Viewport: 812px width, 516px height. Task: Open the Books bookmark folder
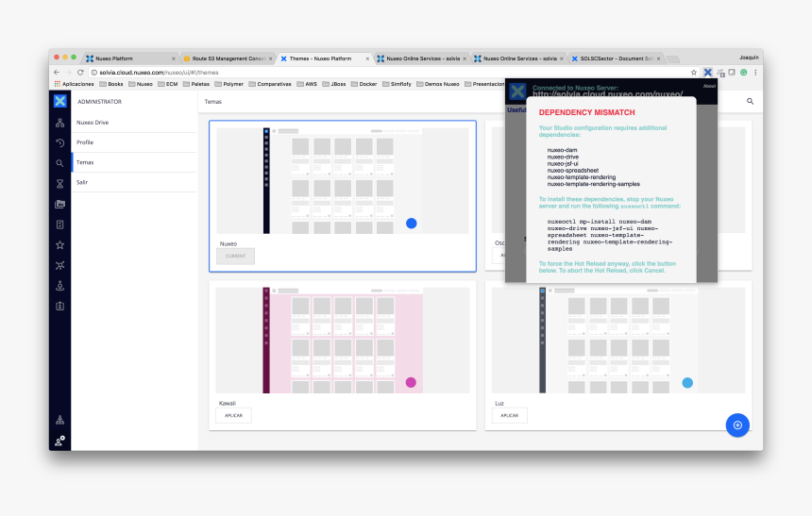[111, 84]
